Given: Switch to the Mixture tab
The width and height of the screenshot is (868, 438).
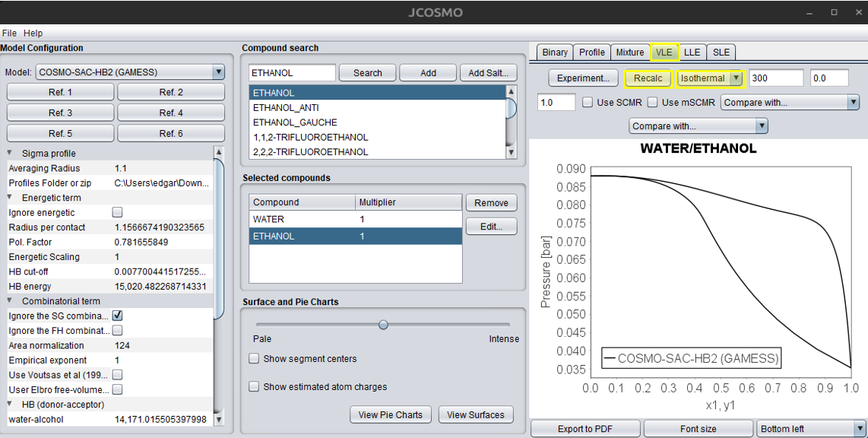Looking at the screenshot, I should (630, 52).
